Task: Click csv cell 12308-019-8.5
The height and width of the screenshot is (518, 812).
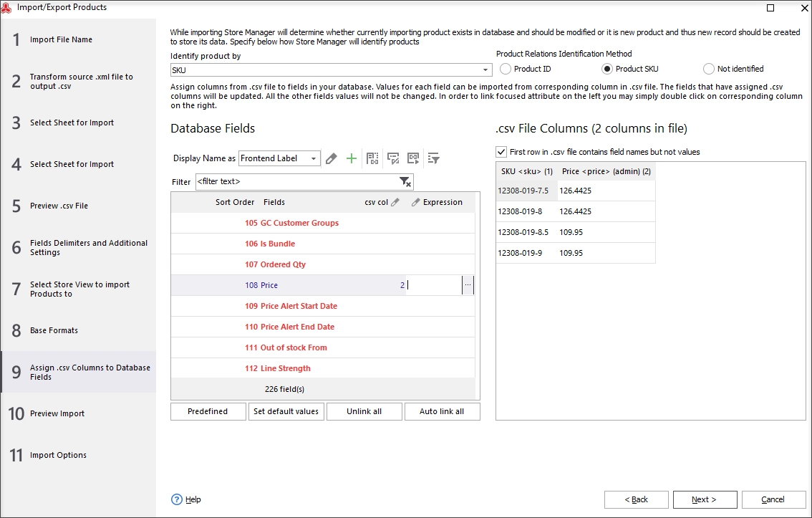Action: (x=527, y=232)
